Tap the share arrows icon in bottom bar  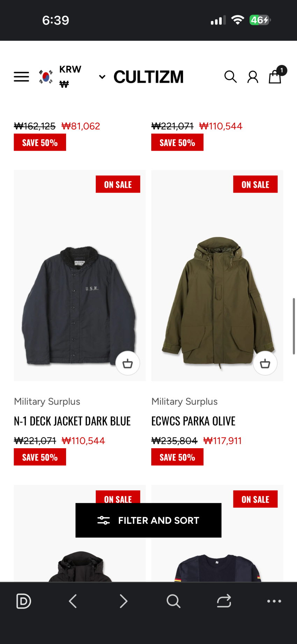[x=224, y=601]
